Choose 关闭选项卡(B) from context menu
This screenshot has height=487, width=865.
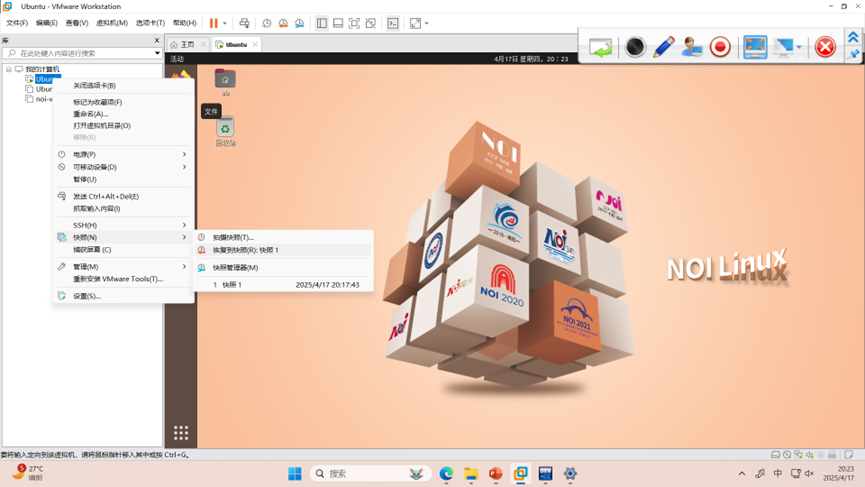(124, 85)
